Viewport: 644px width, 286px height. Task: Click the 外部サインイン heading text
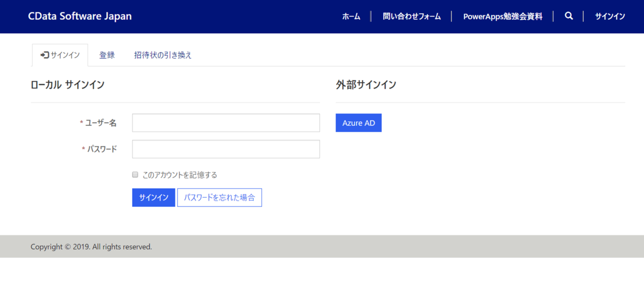pos(366,84)
